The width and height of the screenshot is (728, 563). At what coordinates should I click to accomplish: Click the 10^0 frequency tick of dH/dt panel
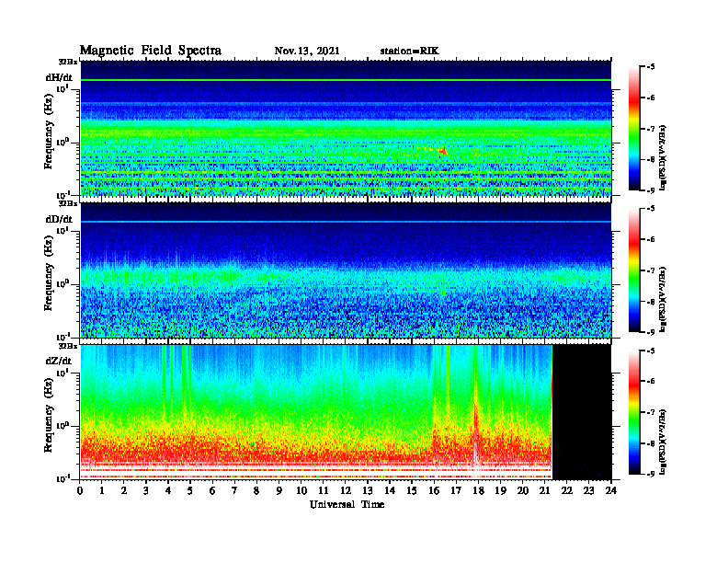click(63, 143)
